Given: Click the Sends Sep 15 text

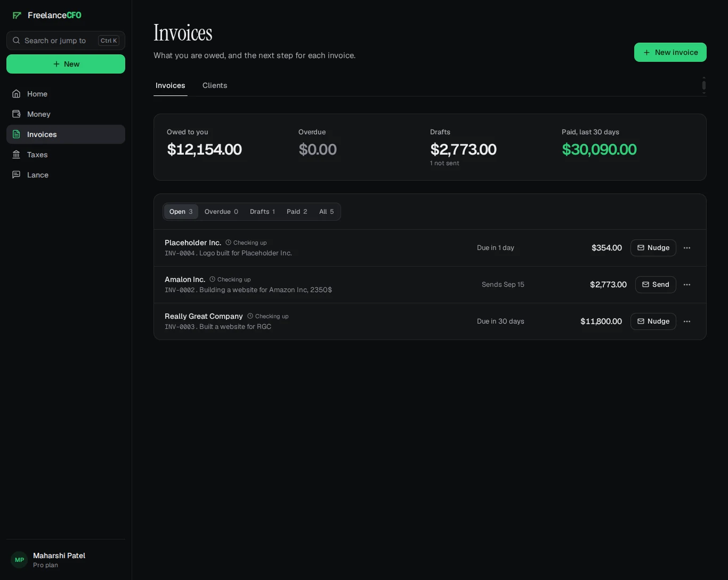Looking at the screenshot, I should point(503,285).
